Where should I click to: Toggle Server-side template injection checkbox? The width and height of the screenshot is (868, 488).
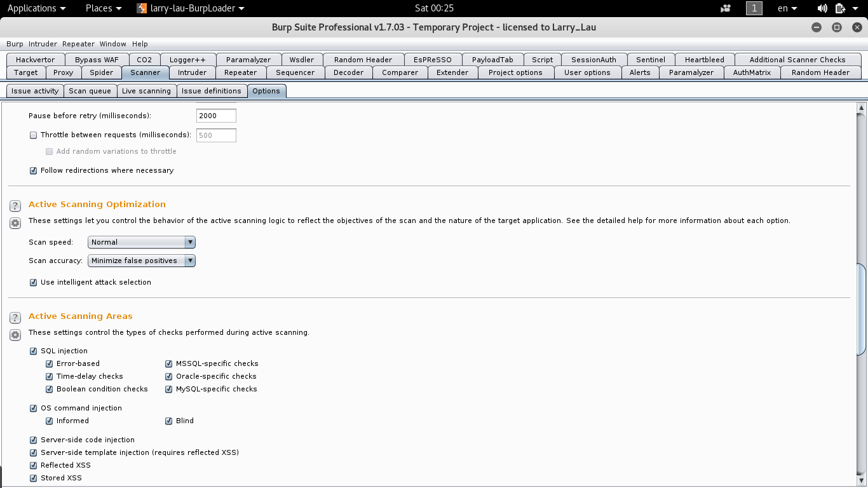click(34, 453)
